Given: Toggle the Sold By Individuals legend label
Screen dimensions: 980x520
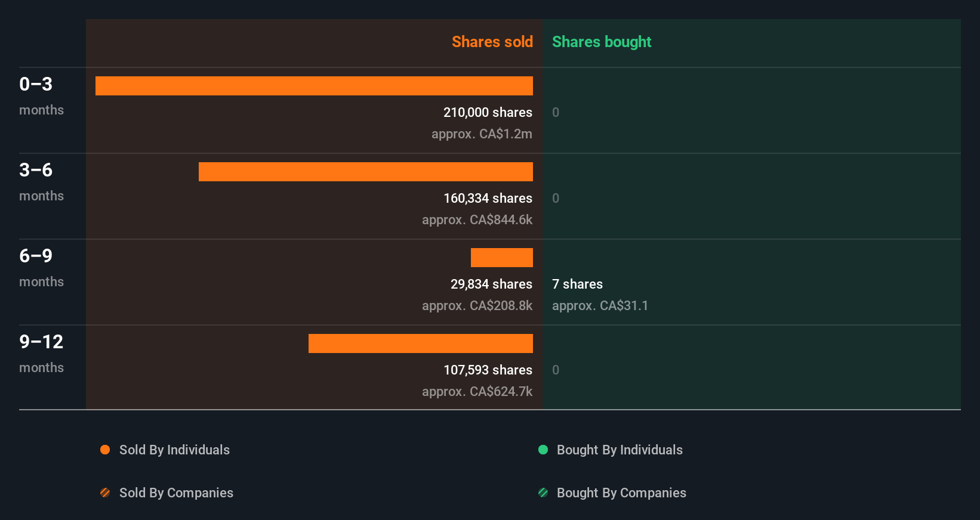Looking at the screenshot, I should [174, 450].
